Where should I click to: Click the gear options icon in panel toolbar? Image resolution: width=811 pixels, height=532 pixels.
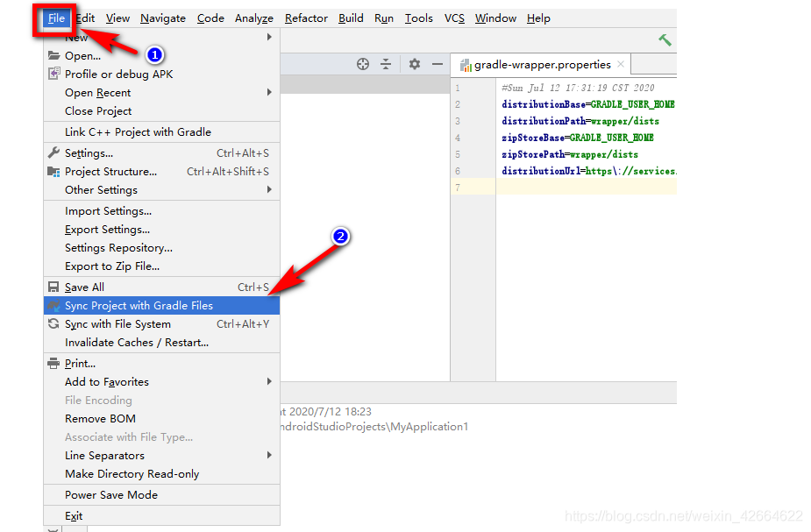coord(415,64)
